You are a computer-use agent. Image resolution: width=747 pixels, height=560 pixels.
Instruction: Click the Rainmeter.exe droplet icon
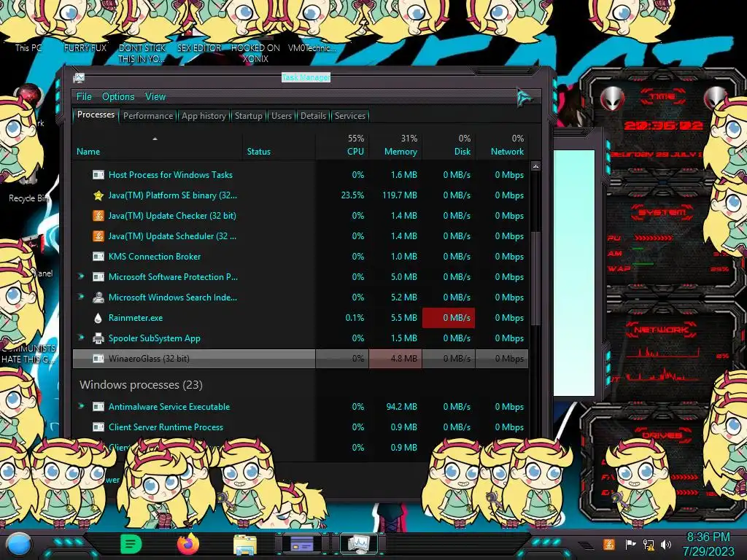(98, 318)
